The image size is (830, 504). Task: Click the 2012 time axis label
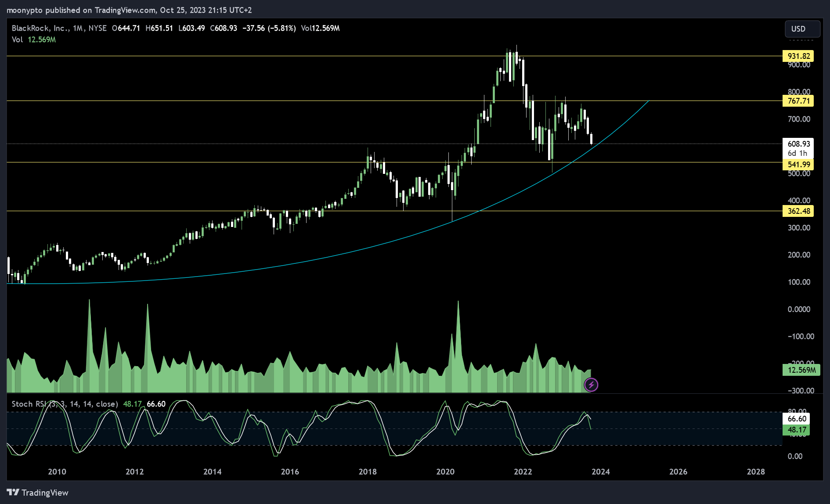(135, 472)
